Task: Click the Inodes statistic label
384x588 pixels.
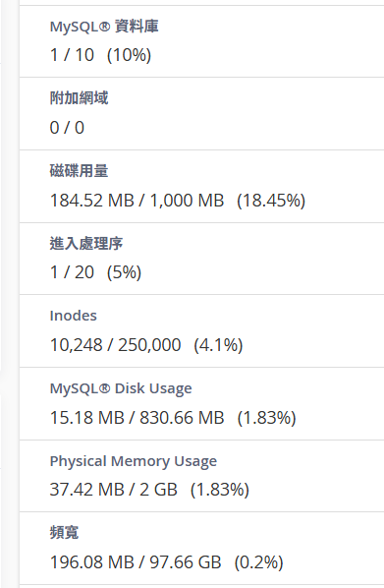Action: click(74, 316)
